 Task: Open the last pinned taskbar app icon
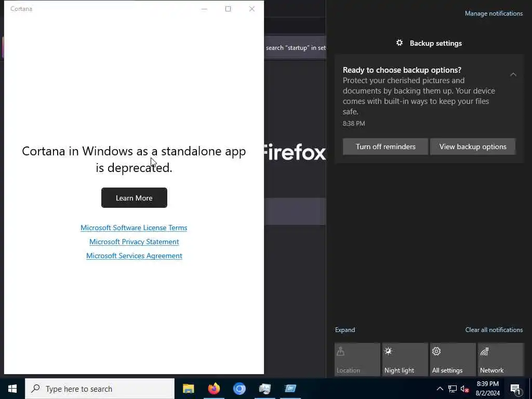(x=290, y=389)
